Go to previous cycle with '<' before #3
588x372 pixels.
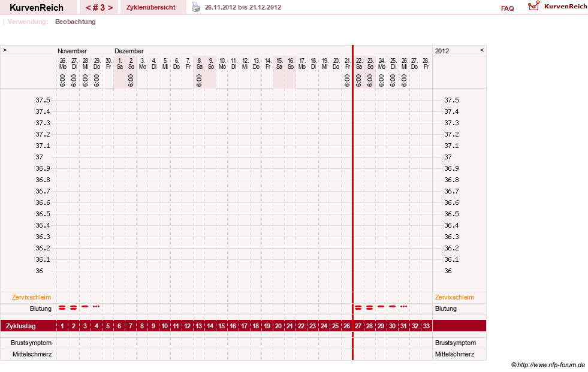[88, 8]
